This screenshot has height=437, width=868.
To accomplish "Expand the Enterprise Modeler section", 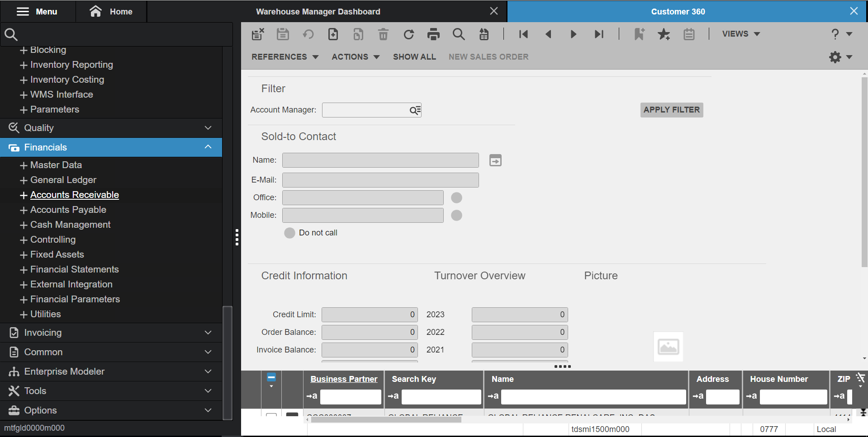I will [x=111, y=371].
